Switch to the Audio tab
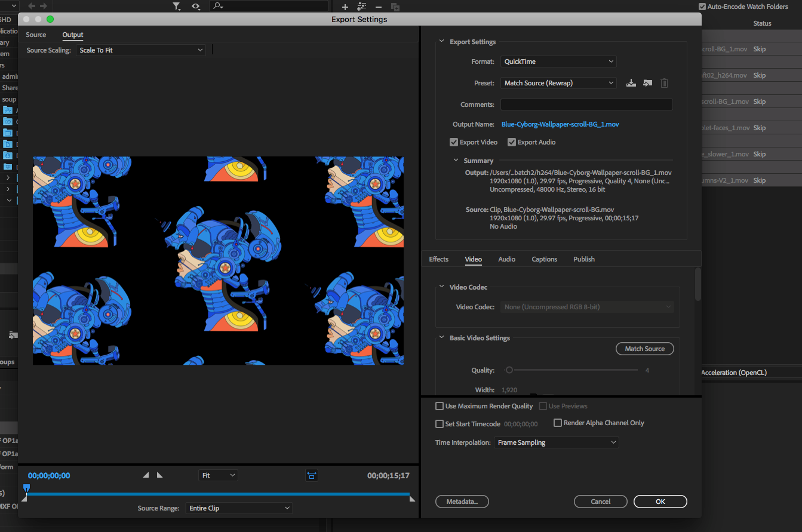This screenshot has height=532, width=802. point(506,259)
